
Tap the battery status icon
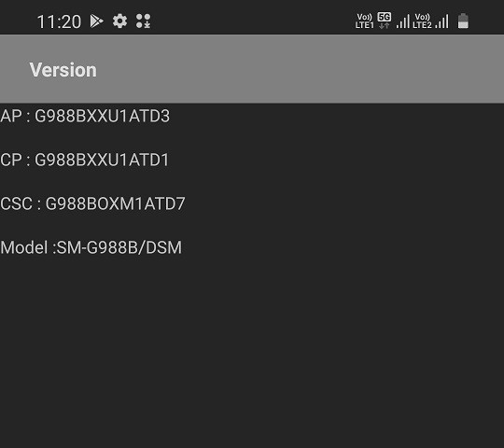(463, 21)
